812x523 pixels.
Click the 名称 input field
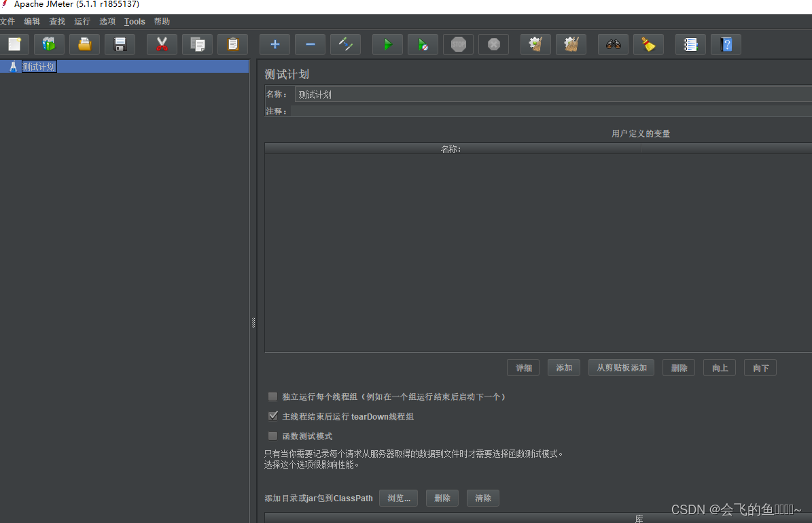click(476, 94)
